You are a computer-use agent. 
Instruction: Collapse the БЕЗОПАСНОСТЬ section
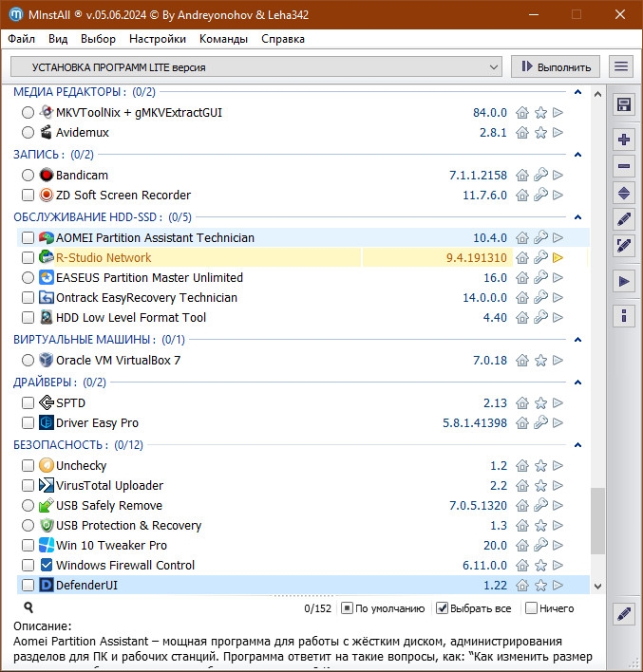(577, 445)
